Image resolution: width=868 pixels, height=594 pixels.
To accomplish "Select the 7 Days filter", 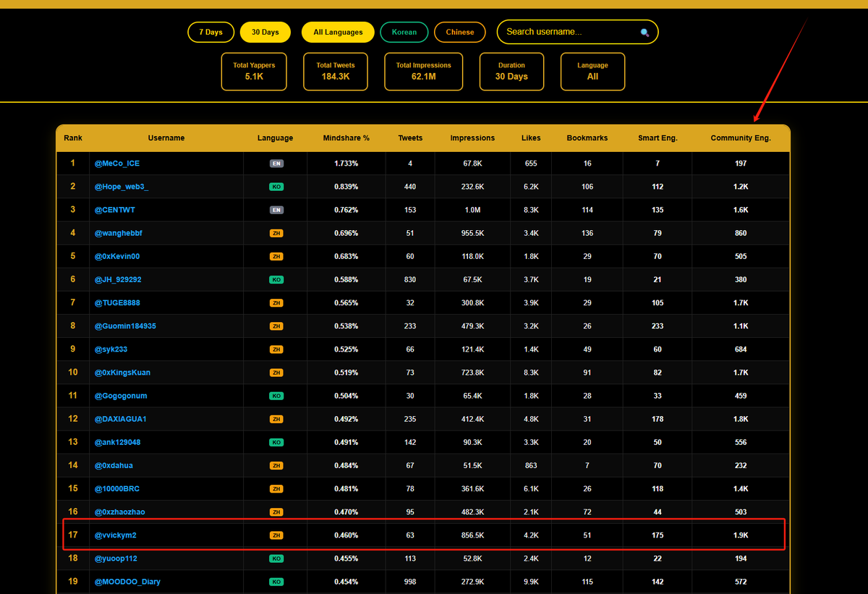I will pos(211,32).
